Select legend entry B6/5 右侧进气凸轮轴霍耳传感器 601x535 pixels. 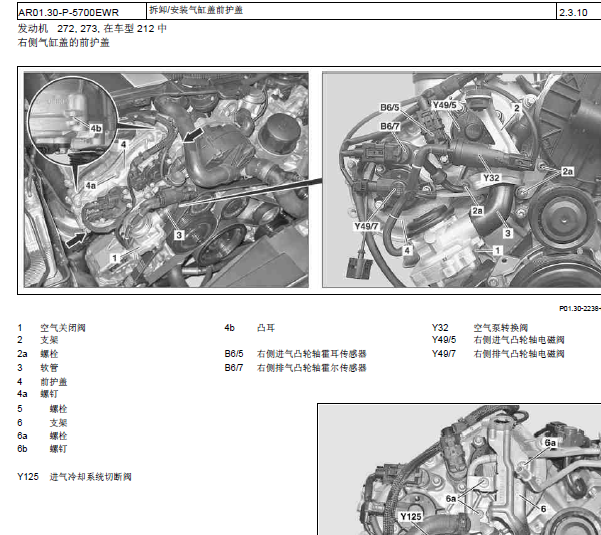click(296, 354)
